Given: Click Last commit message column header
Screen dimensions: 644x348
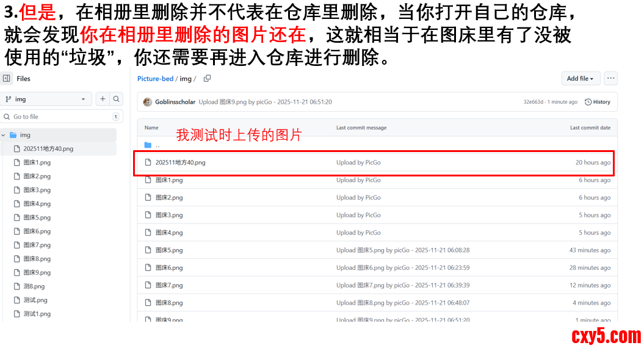Looking at the screenshot, I should 361,128.
